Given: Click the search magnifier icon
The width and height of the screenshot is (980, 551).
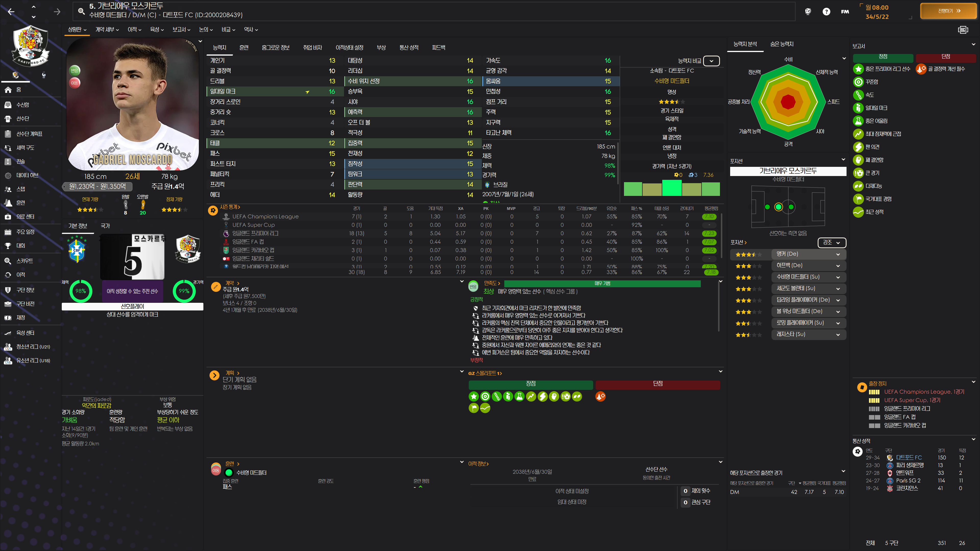Looking at the screenshot, I should pos(81,11).
